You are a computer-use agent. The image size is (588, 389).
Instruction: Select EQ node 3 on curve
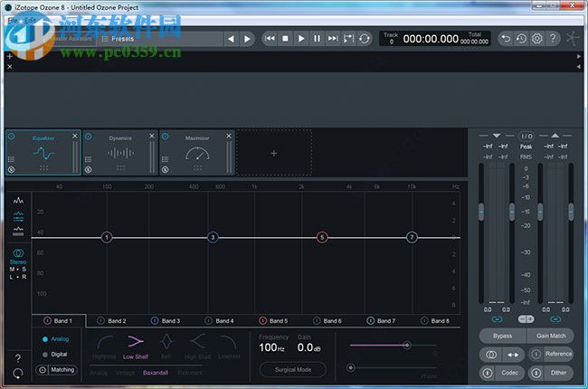point(213,237)
